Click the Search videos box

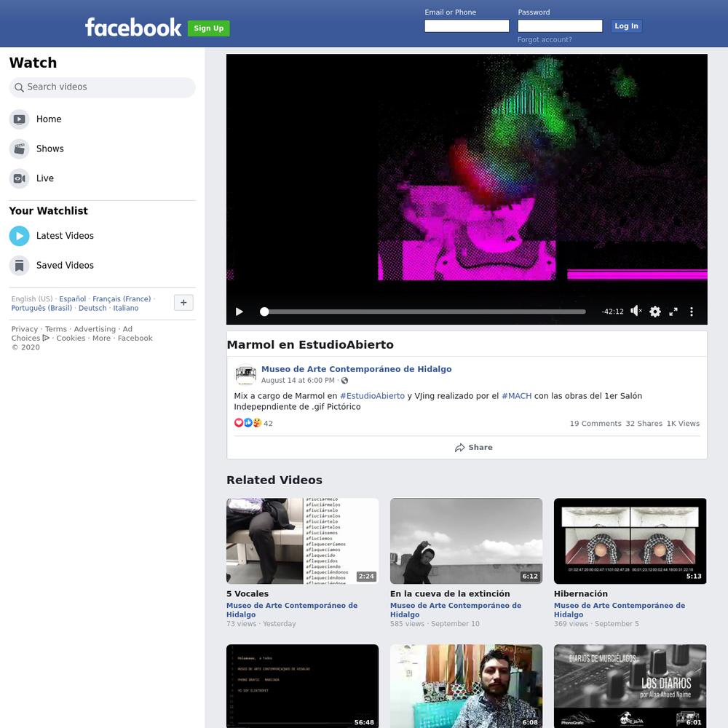click(x=102, y=87)
